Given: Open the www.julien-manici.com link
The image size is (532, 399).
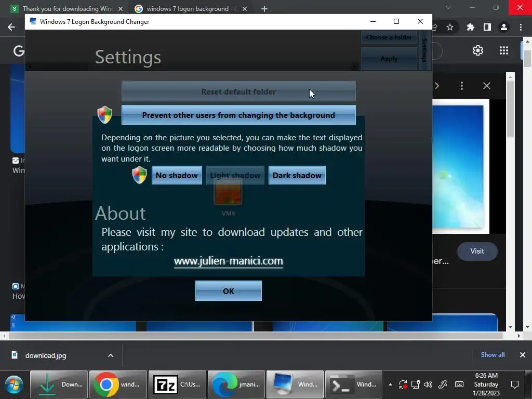Looking at the screenshot, I should 229,261.
